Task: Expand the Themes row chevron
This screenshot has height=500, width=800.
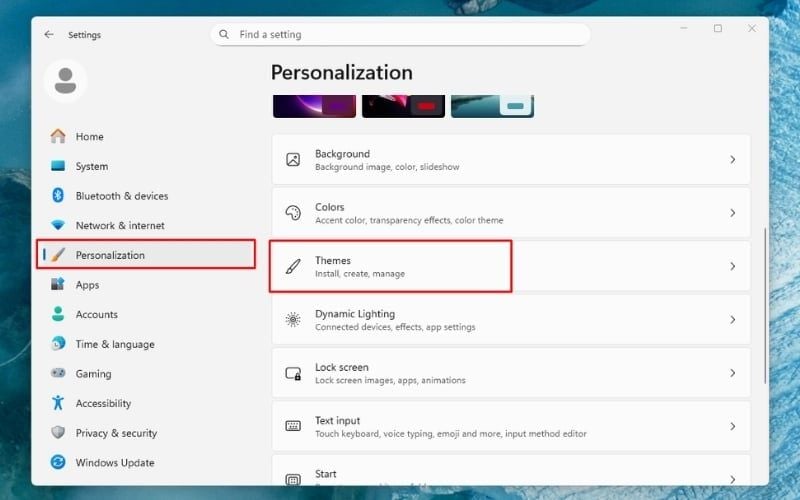Action: pos(733,266)
